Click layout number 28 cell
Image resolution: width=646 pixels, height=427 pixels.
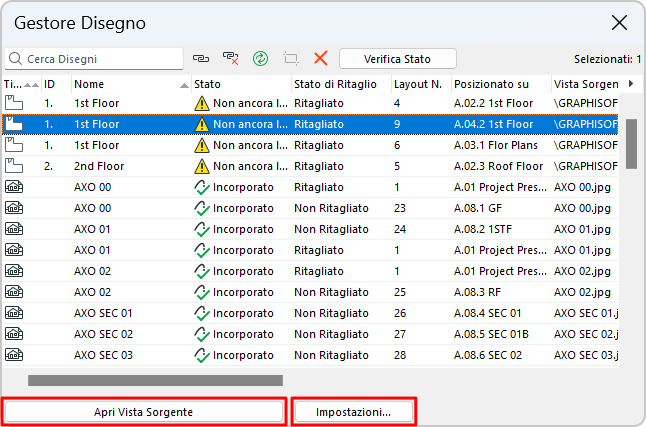click(400, 355)
